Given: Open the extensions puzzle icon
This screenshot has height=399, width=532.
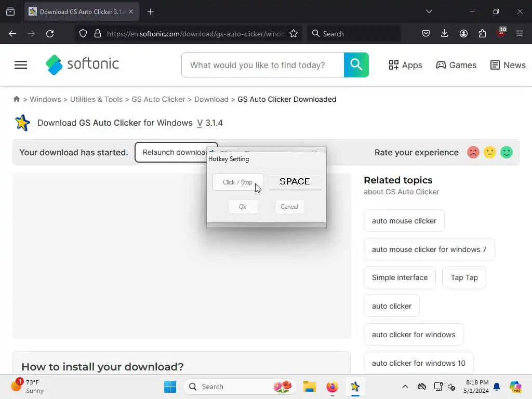Looking at the screenshot, I should (482, 34).
